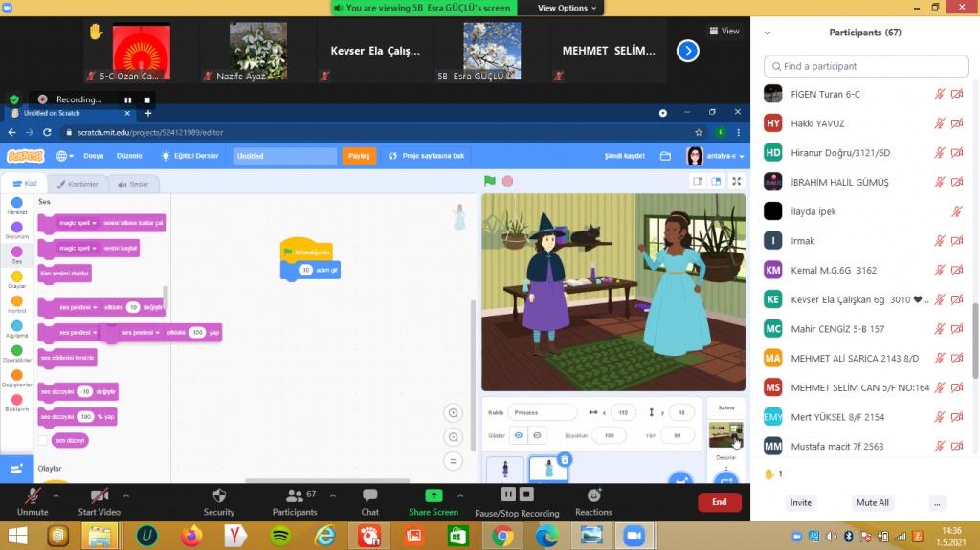
Task: Click the green flag to run project
Action: pyautogui.click(x=490, y=181)
